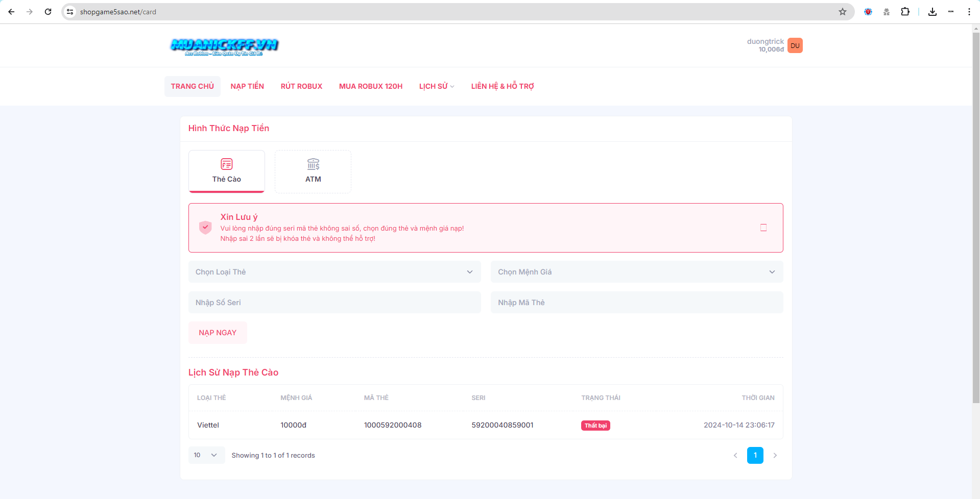Bookmark this page with the star icon

pyautogui.click(x=842, y=12)
